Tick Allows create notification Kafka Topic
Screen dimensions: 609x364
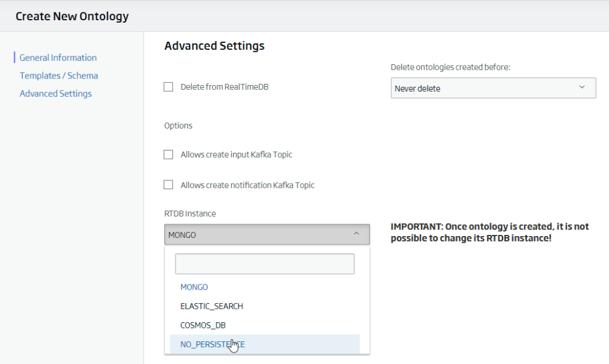[168, 185]
